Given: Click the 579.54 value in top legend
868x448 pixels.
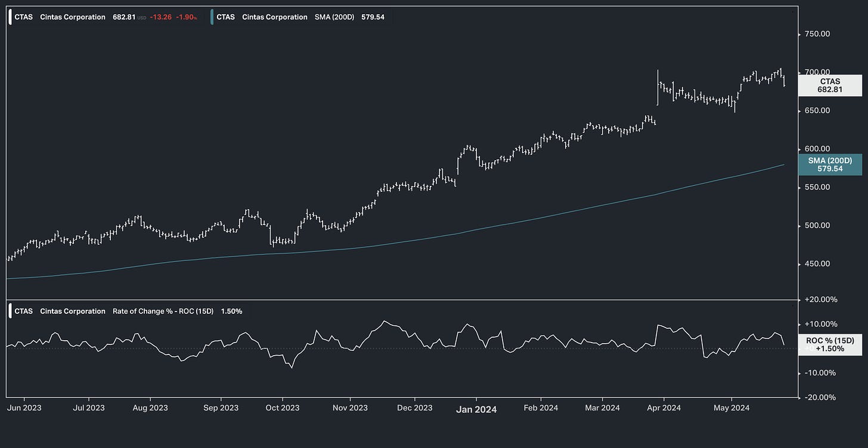Looking at the screenshot, I should pyautogui.click(x=373, y=17).
